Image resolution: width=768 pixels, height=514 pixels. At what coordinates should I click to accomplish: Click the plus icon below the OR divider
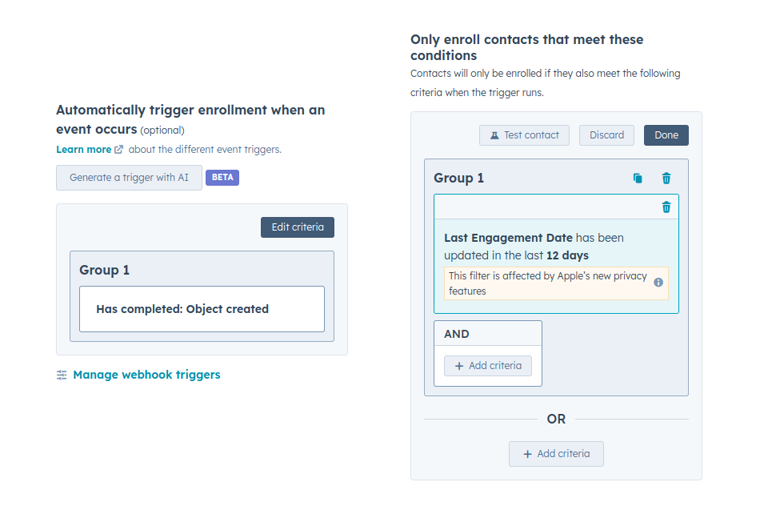click(x=526, y=454)
